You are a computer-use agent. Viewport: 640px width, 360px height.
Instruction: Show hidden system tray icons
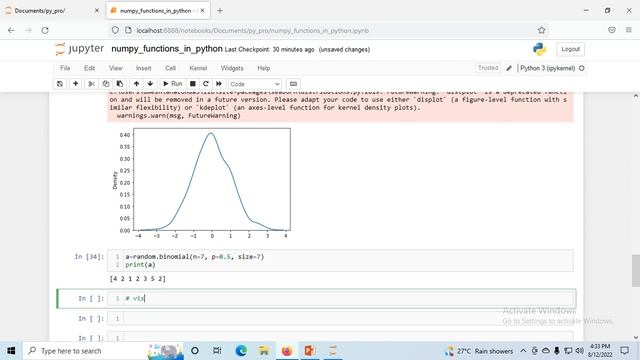click(523, 351)
